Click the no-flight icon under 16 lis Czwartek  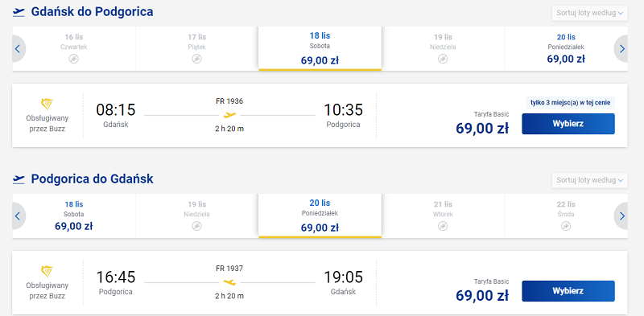pos(73,59)
